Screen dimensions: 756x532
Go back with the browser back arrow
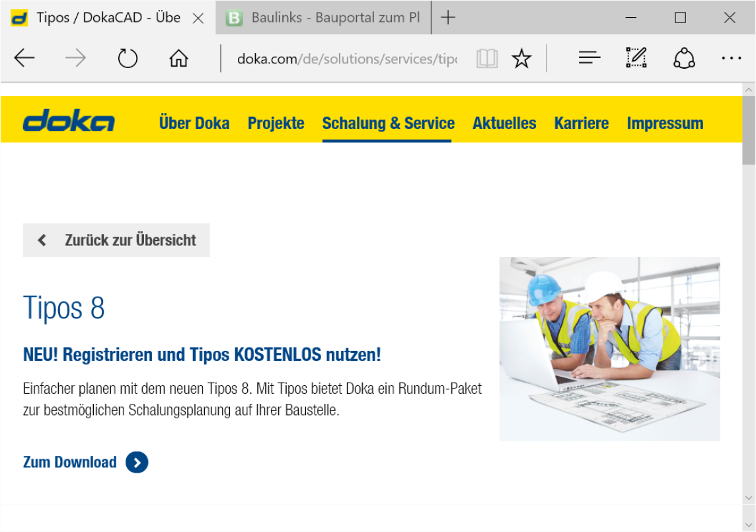pos(24,58)
